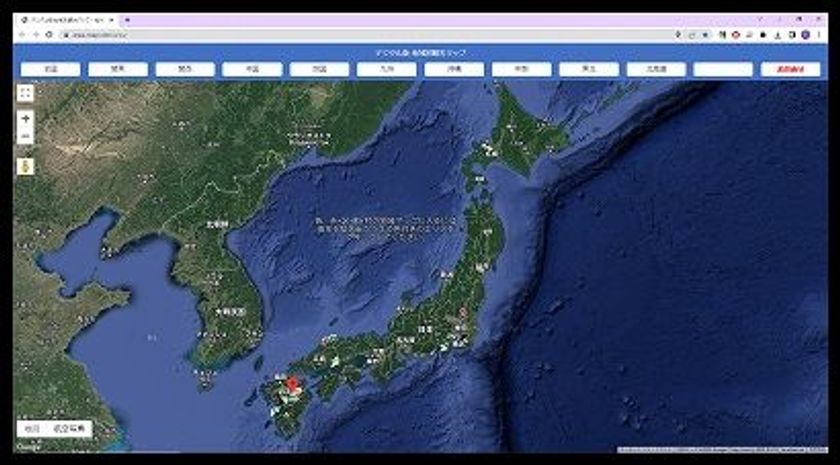Select the 九州 region button

pyautogui.click(x=387, y=70)
